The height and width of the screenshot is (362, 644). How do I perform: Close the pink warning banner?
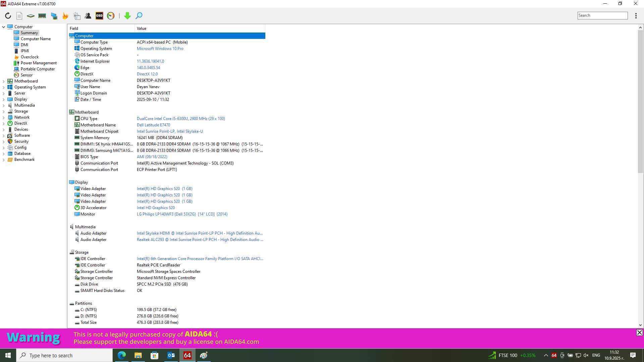(x=639, y=333)
